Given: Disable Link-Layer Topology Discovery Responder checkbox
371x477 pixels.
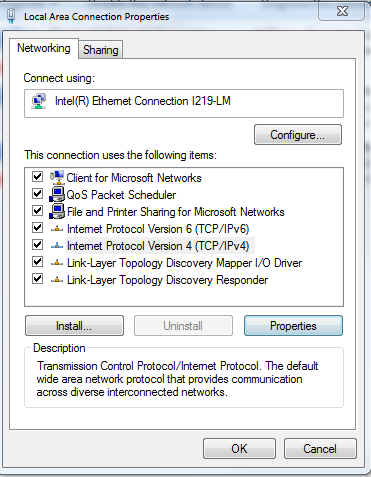Looking at the screenshot, I should (x=37, y=278).
